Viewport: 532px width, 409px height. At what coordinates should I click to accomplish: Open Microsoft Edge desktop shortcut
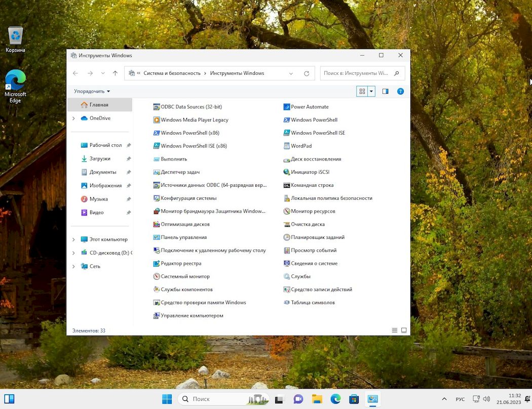point(15,86)
